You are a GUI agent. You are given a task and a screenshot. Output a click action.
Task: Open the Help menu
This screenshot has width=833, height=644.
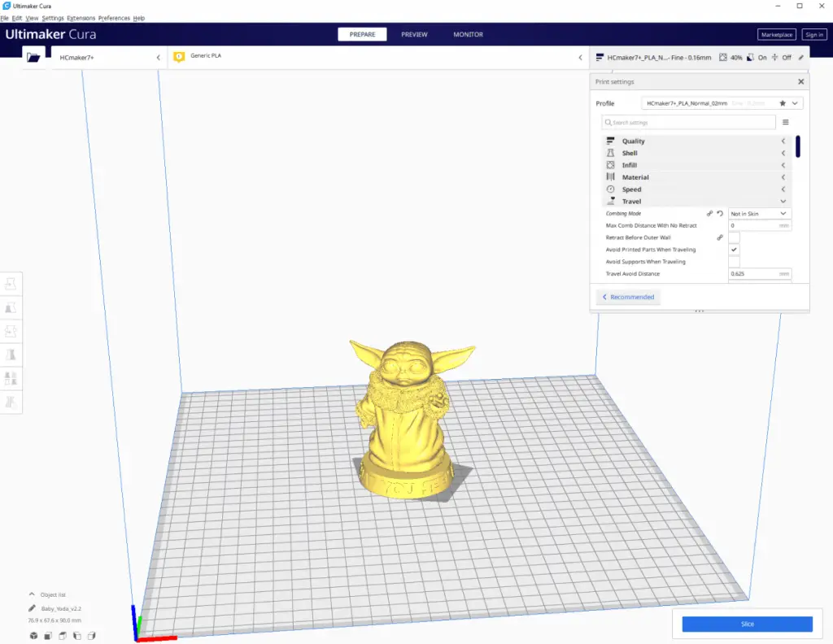pos(138,18)
